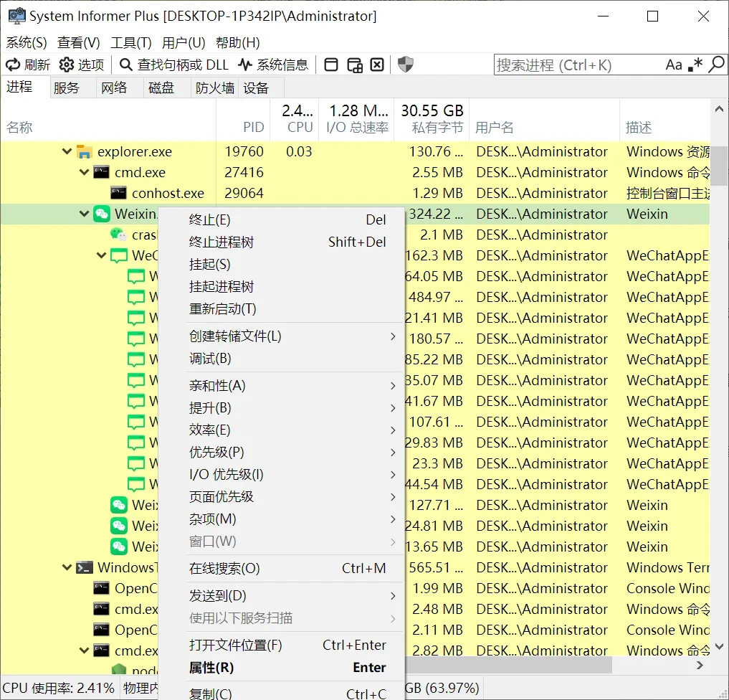Click the search magnifier at search box
This screenshot has height=700, width=729.
716,65
